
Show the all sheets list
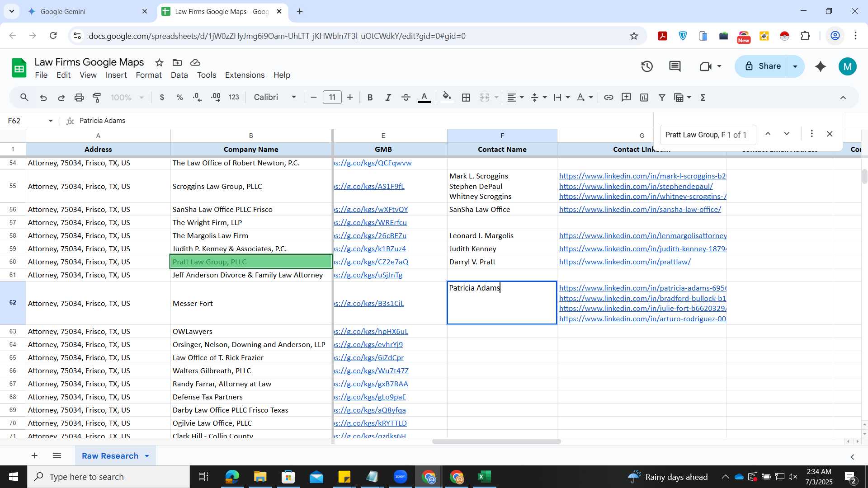tap(57, 455)
